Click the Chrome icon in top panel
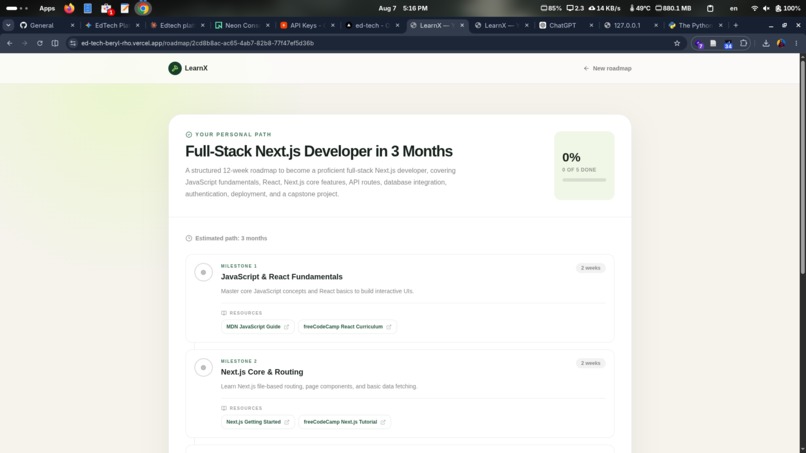This screenshot has height=453, width=806. [143, 8]
